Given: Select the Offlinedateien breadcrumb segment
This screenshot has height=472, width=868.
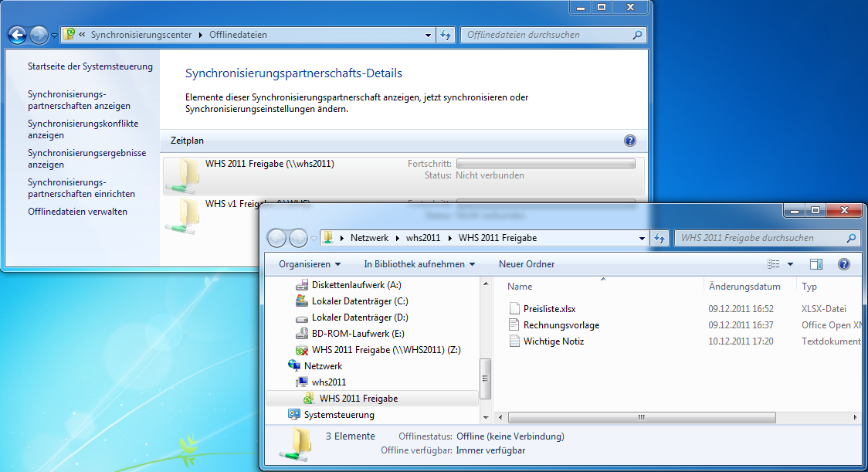Looking at the screenshot, I should [238, 34].
